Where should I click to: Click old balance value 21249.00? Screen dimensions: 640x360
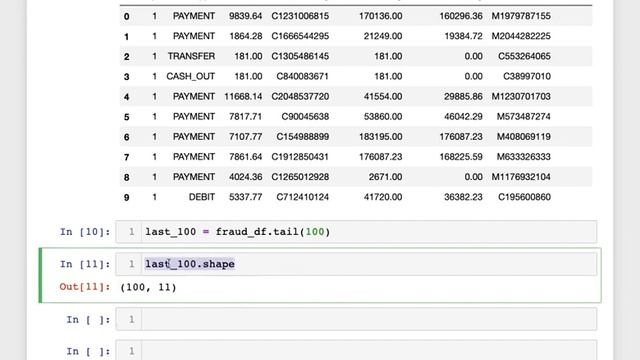point(383,36)
